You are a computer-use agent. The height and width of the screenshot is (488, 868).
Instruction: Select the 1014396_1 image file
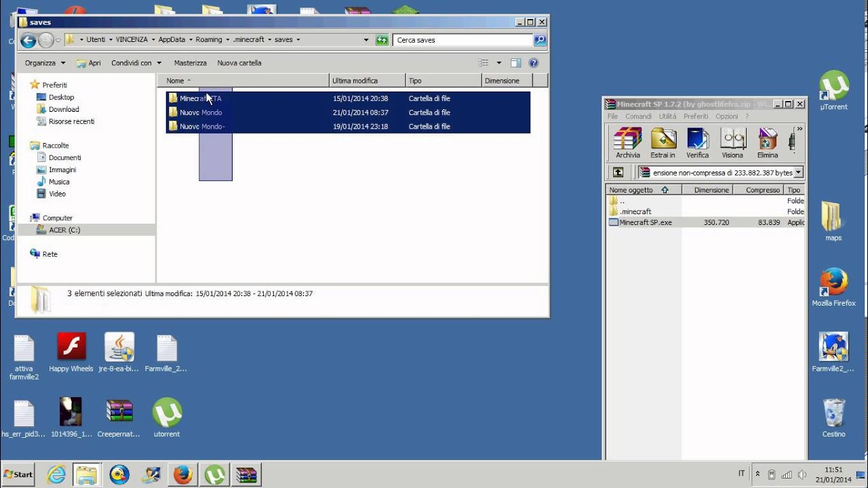[71, 418]
